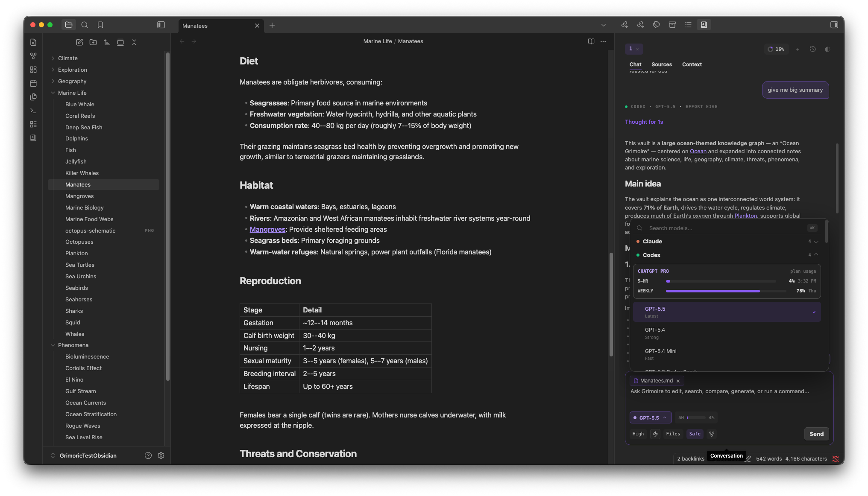Open canvas icon in left ribbon

[x=33, y=70]
